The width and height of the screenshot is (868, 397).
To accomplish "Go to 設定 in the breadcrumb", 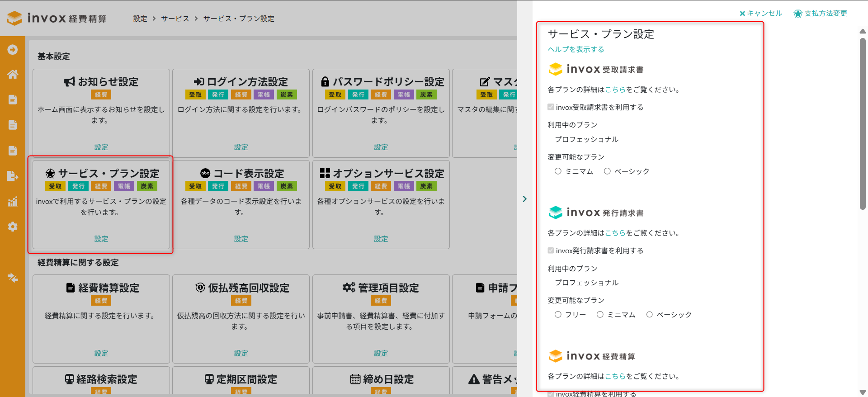I will pyautogui.click(x=140, y=19).
